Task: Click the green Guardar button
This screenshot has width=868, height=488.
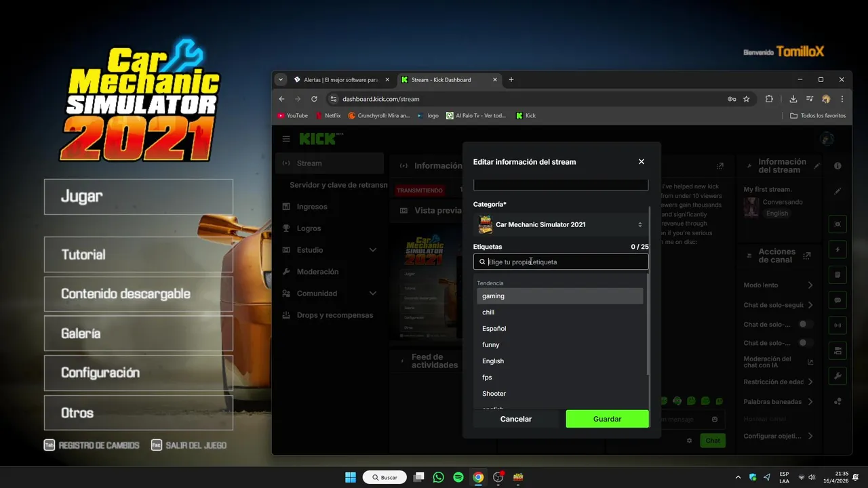Action: [x=607, y=419]
